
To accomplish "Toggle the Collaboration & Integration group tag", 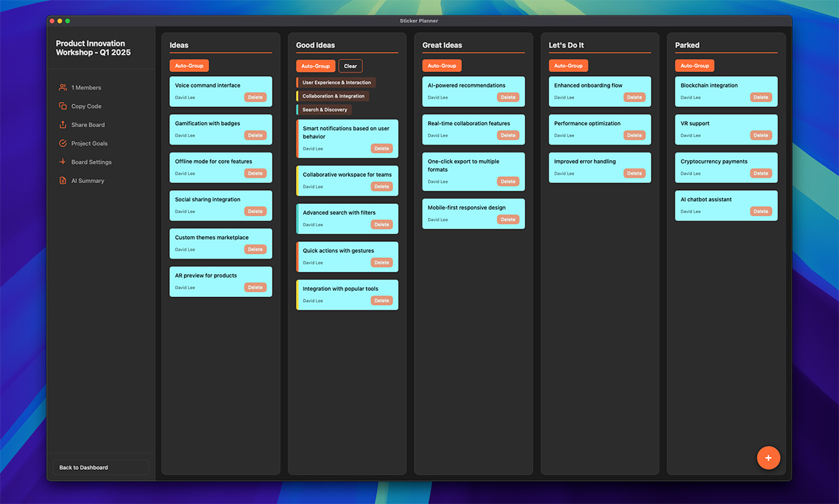I will [x=332, y=96].
